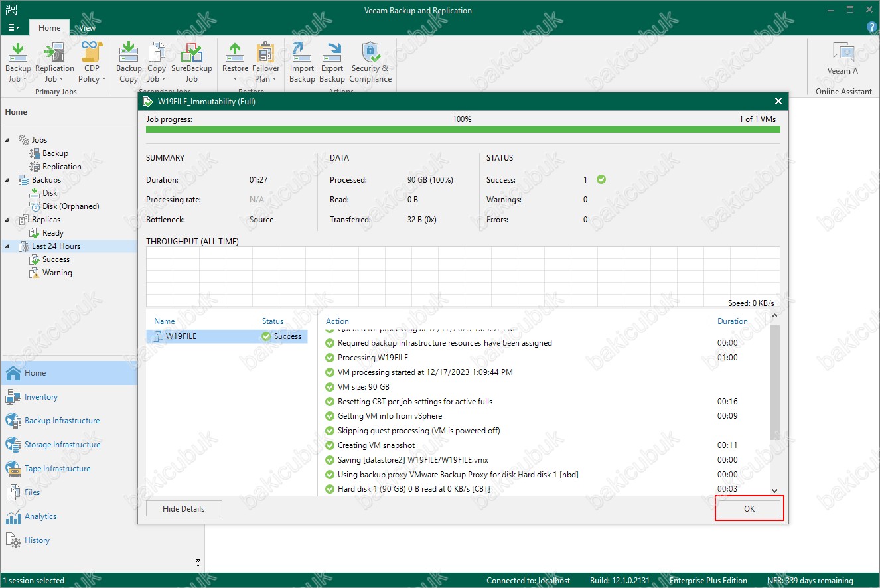Click the Copy Job ribbon icon

point(157,62)
